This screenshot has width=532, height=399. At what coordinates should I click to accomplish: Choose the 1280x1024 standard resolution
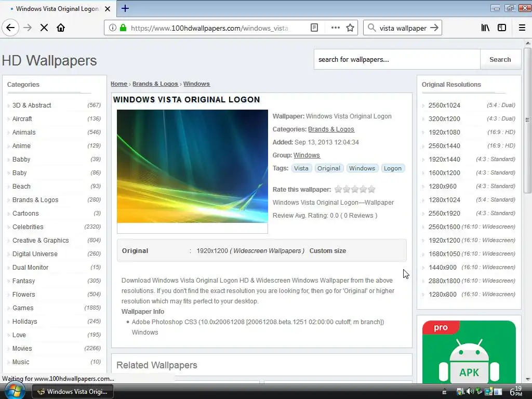[x=444, y=200]
